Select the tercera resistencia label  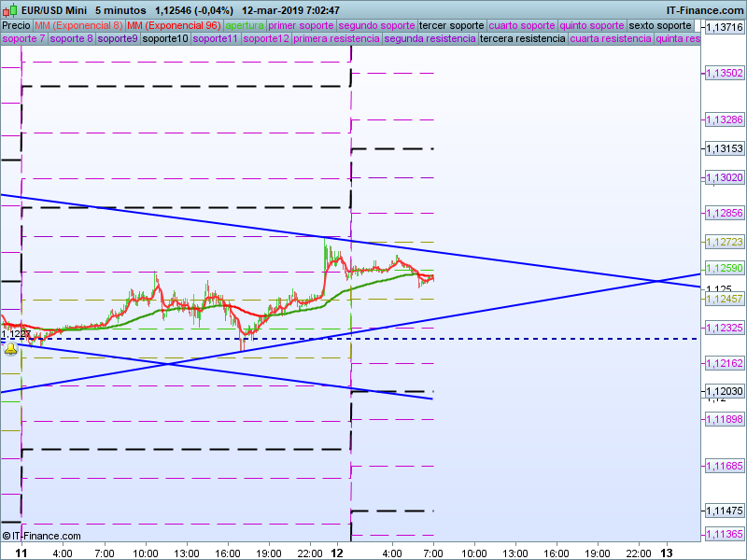[x=521, y=39]
